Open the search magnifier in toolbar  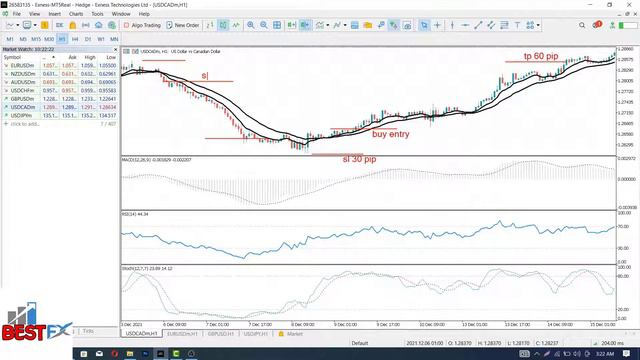[x=582, y=25]
